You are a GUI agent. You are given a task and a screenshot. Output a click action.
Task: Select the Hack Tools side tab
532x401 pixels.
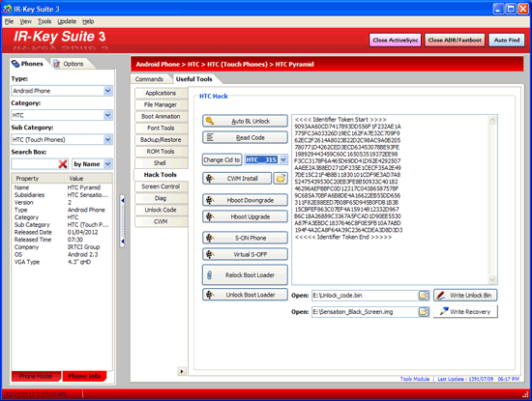pyautogui.click(x=161, y=175)
